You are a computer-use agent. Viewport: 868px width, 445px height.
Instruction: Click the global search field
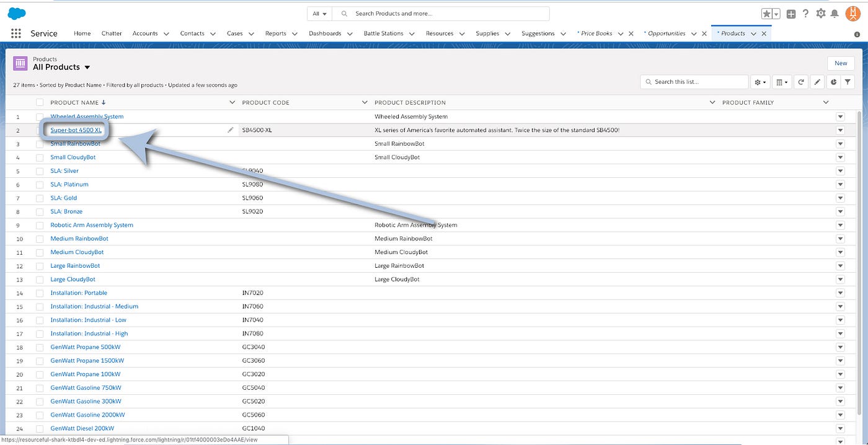click(x=441, y=14)
